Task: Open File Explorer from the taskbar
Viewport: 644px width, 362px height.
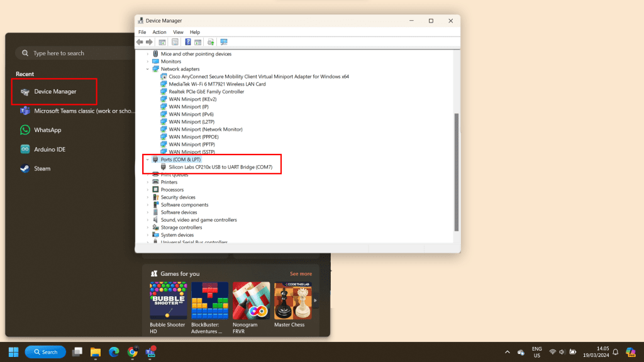Action: click(x=96, y=352)
